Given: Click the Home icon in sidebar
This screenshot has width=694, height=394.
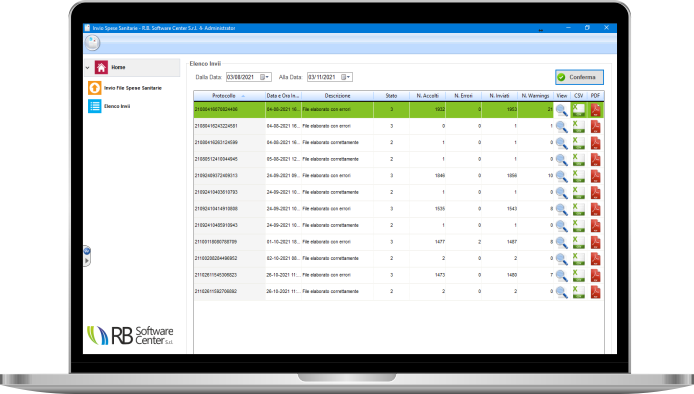Looking at the screenshot, I should pos(101,67).
